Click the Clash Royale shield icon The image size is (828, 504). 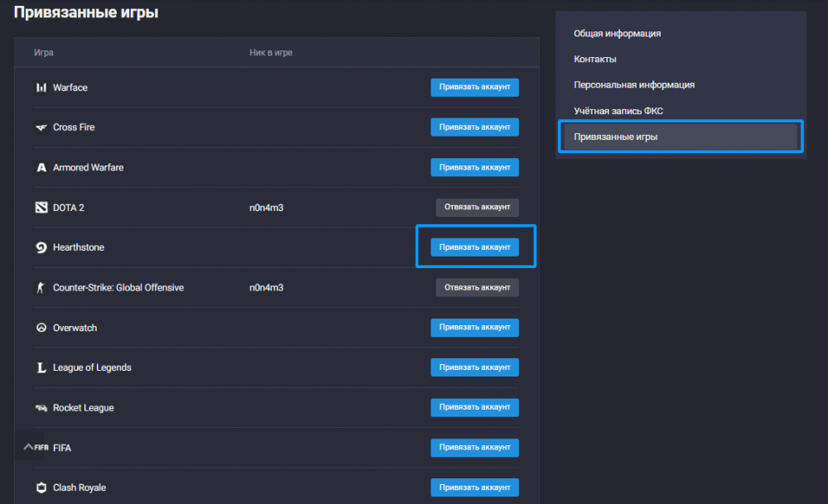[x=41, y=487]
